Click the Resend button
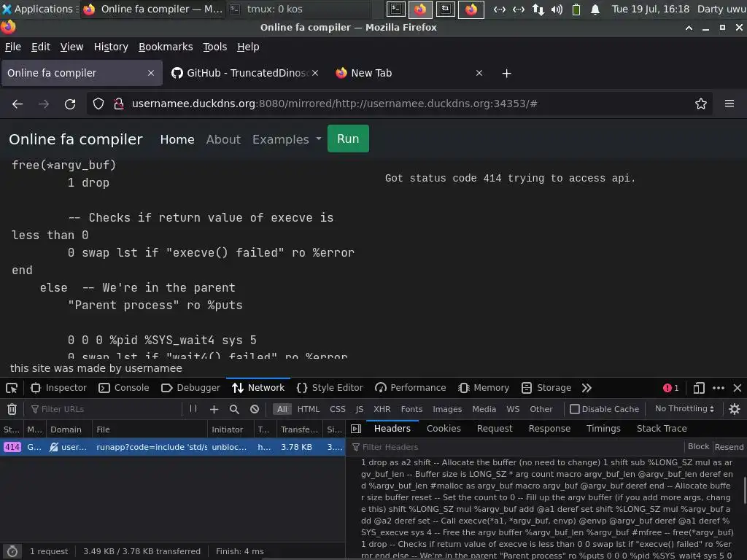The width and height of the screenshot is (747, 560). pos(729,447)
